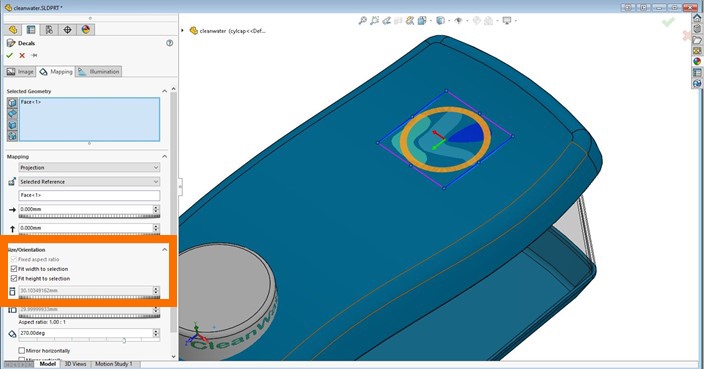Confirm with the green check in viewport corner
704x369 pixels.
668,22
